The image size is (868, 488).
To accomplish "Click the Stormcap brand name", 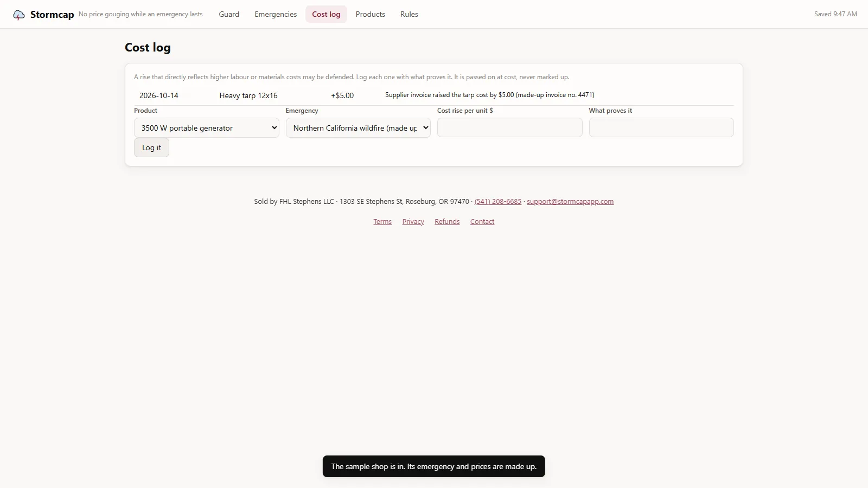I will coord(52,15).
